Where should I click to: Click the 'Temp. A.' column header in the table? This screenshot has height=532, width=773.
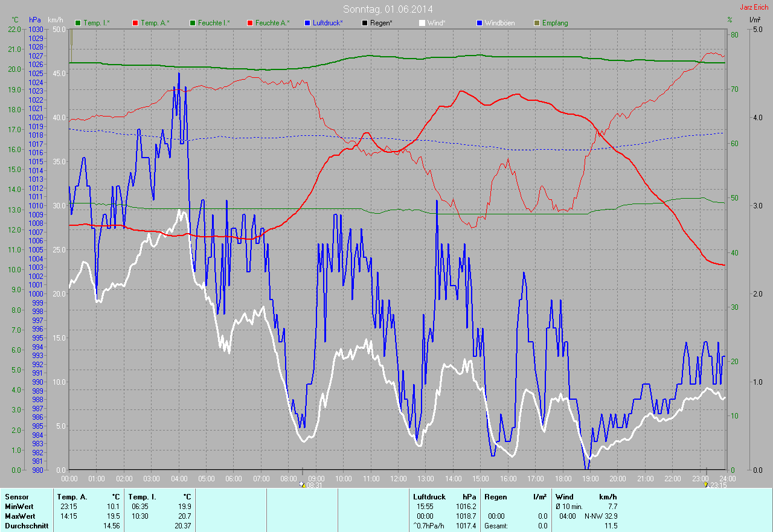pyautogui.click(x=72, y=497)
